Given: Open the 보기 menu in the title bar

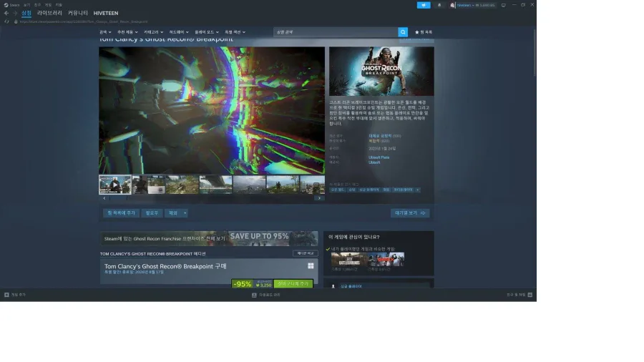Looking at the screenshot, I should tap(26, 5).
